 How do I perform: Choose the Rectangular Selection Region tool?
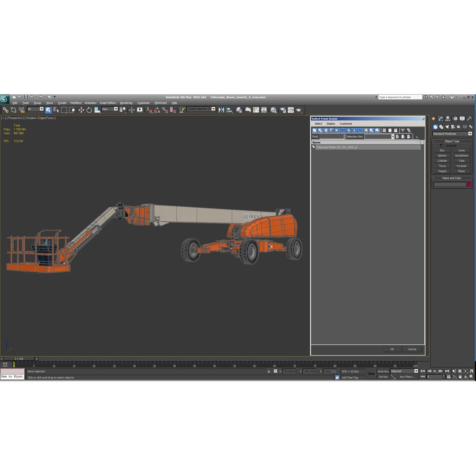(64, 110)
